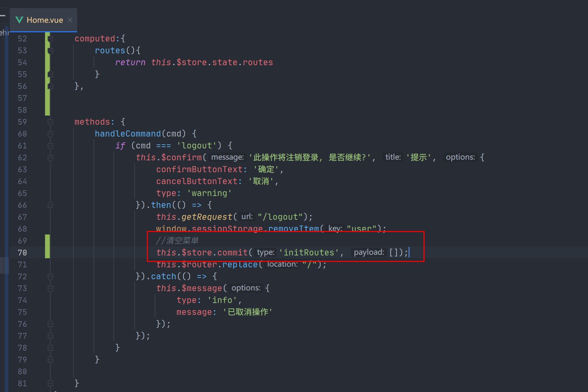Screen dimensions: 588x392
Task: Collapse the methods block fold marker on line 59
Action: (x=50, y=122)
